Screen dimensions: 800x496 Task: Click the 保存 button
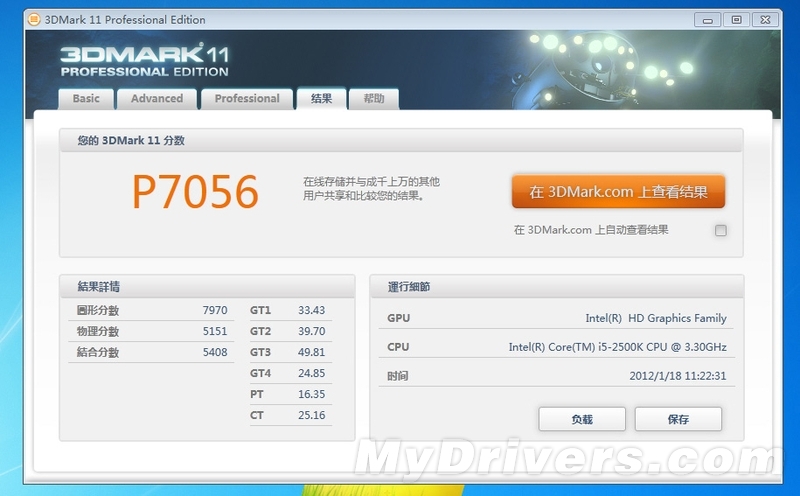tap(678, 419)
